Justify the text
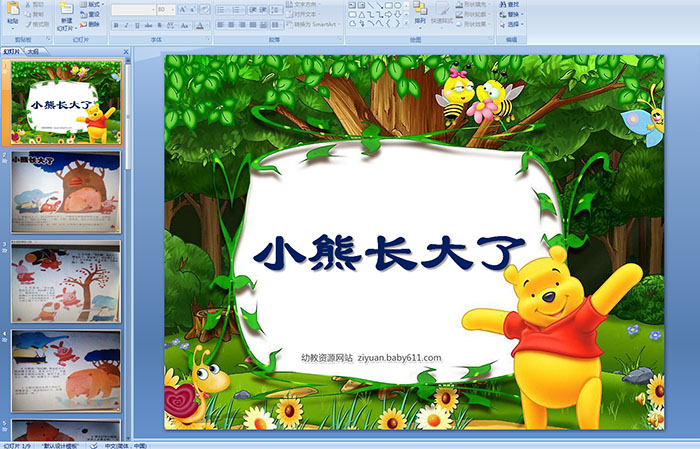700x449 pixels. coord(253,25)
